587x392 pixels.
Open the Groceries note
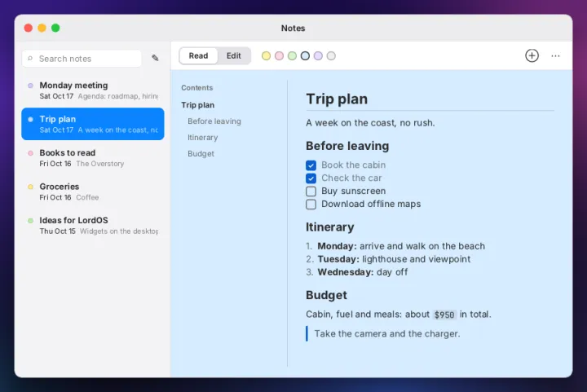(93, 192)
